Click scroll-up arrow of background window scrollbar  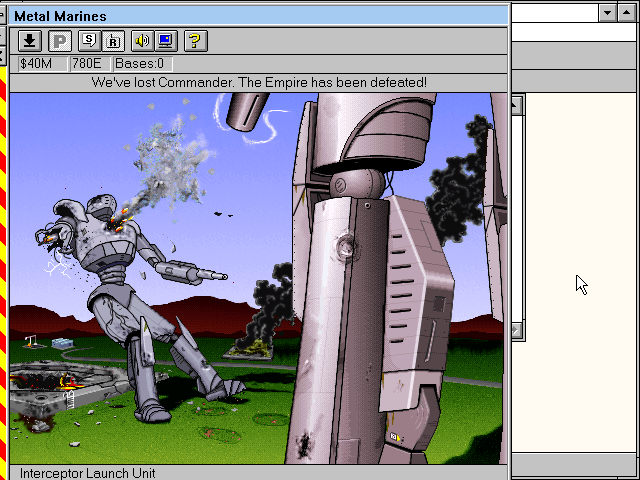click(516, 105)
